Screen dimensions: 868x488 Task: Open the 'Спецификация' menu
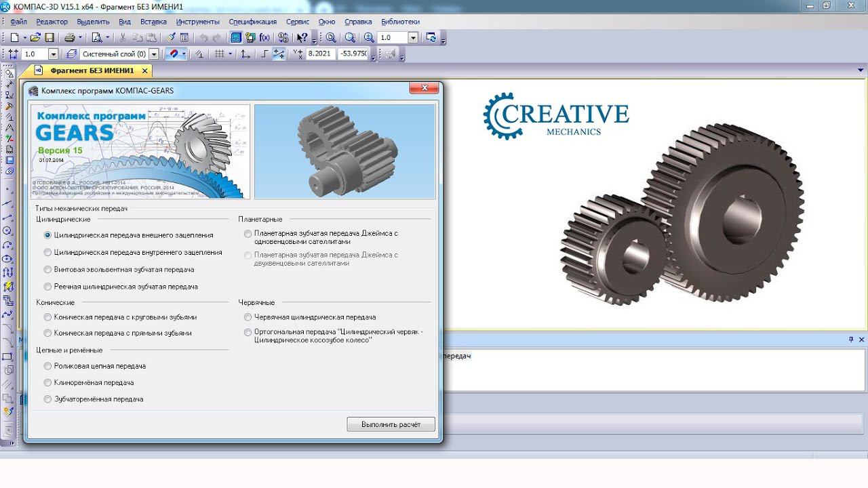[254, 22]
